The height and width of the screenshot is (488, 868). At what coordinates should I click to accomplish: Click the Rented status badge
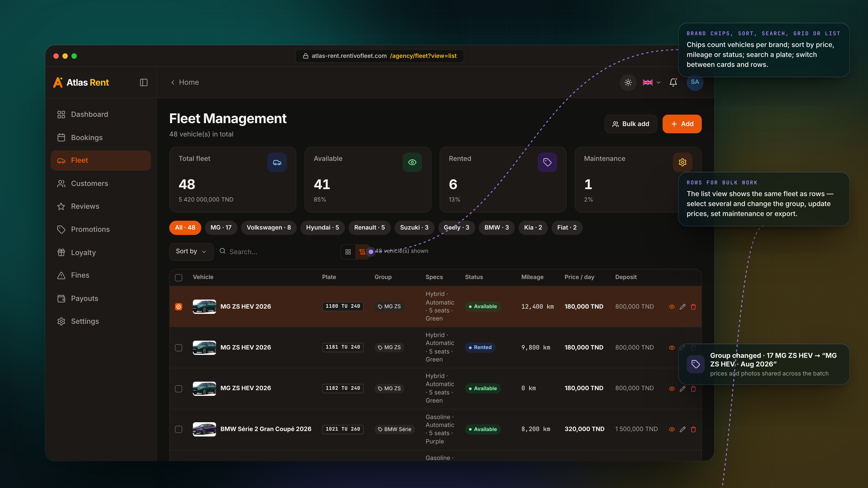click(480, 347)
